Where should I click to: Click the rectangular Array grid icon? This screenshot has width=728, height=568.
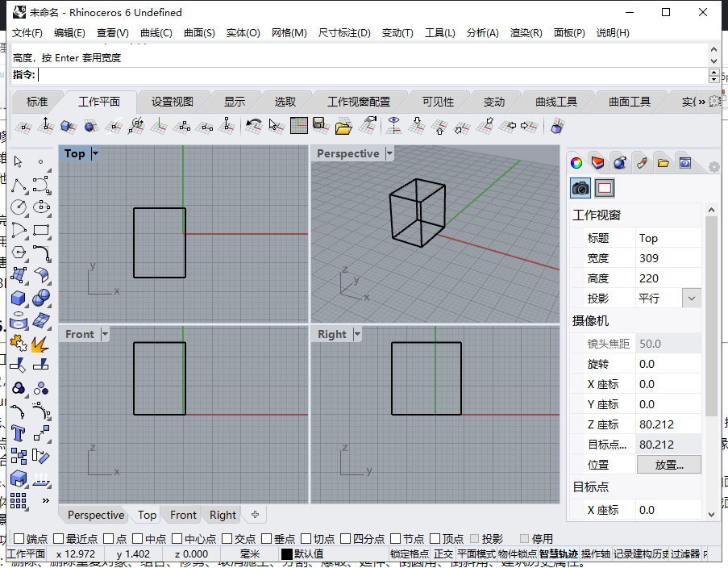pyautogui.click(x=18, y=500)
